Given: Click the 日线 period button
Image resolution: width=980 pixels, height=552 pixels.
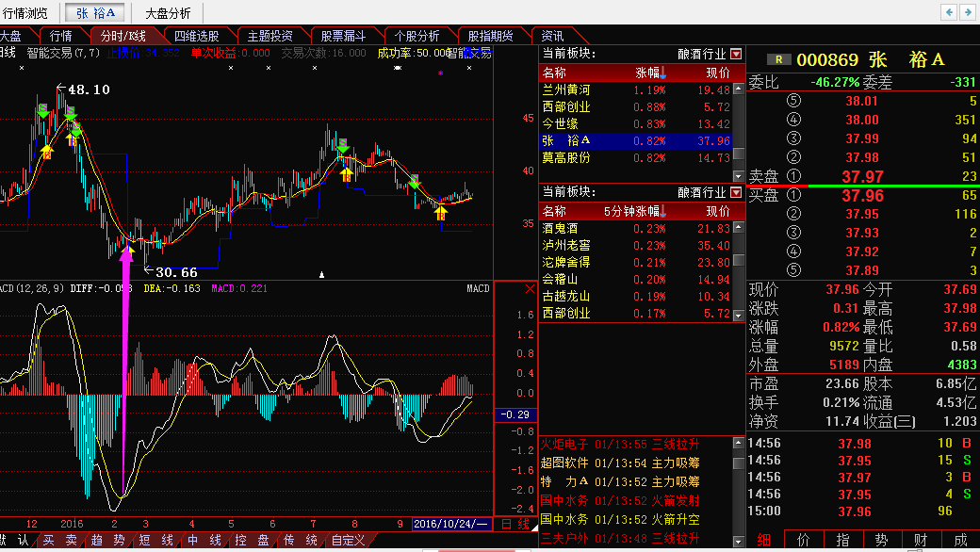Looking at the screenshot, I should [x=515, y=525].
